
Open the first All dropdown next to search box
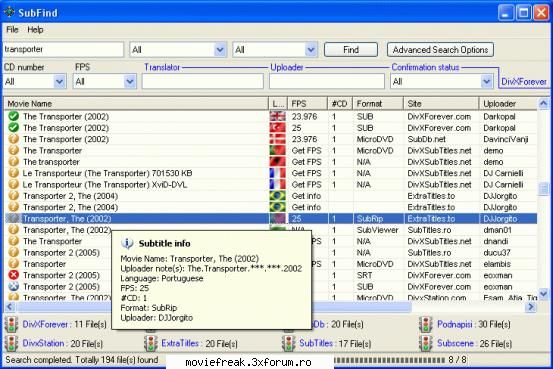point(220,50)
